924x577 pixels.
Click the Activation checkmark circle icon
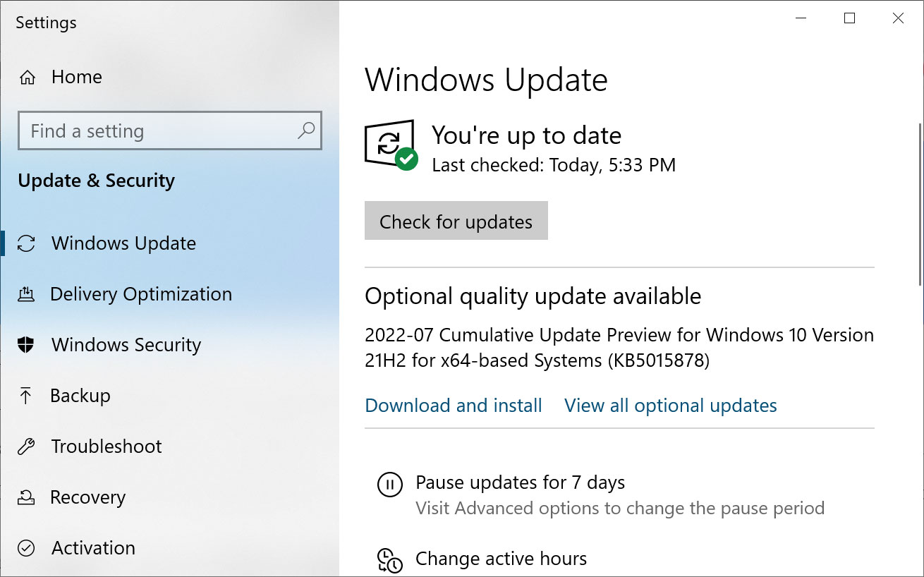coord(26,548)
